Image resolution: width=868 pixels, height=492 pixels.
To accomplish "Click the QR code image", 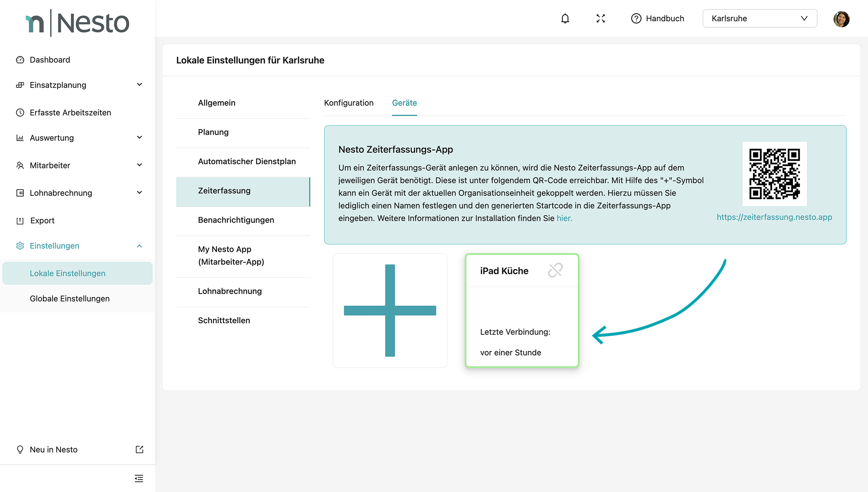I will tap(774, 174).
